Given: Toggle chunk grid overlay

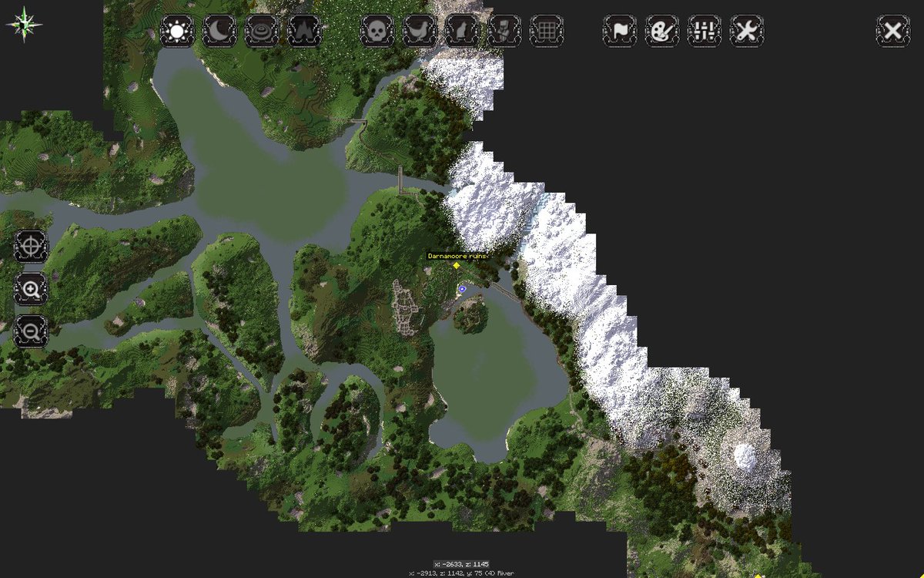Looking at the screenshot, I should coord(547,32).
